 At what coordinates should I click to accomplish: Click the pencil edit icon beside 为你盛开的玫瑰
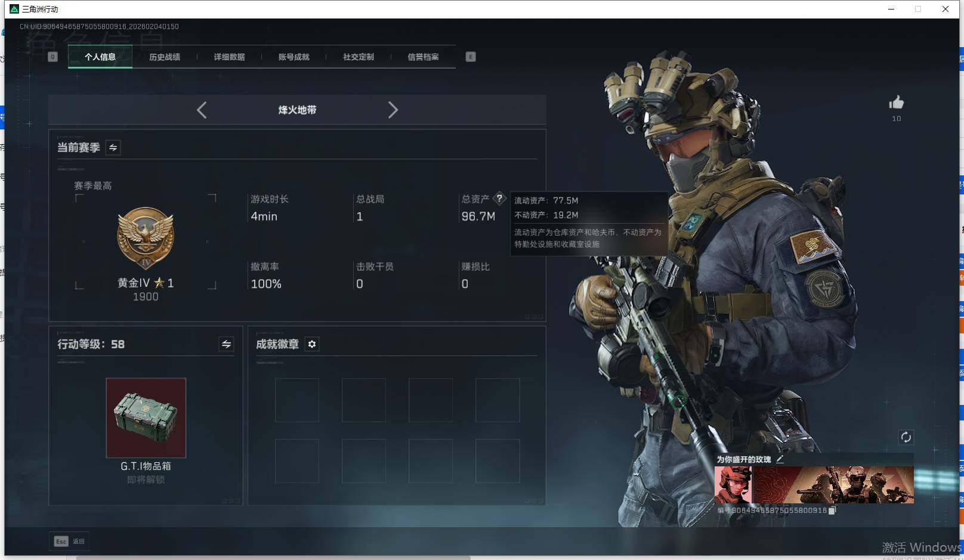point(780,460)
